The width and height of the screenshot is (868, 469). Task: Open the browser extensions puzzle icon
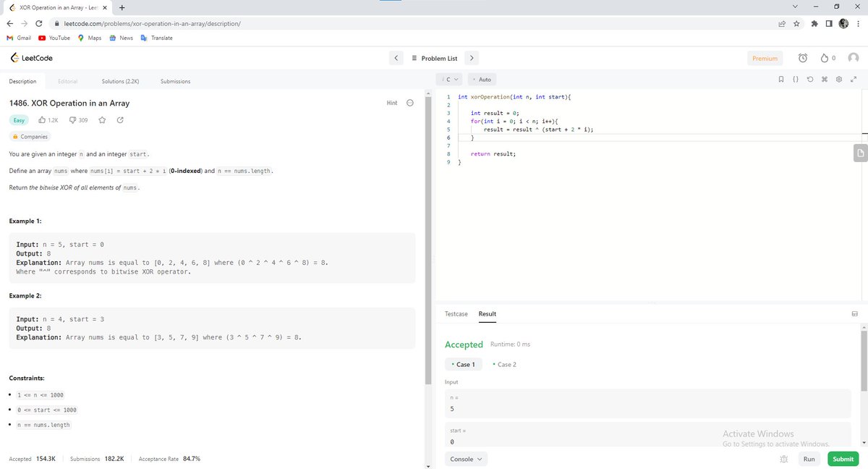[815, 23]
